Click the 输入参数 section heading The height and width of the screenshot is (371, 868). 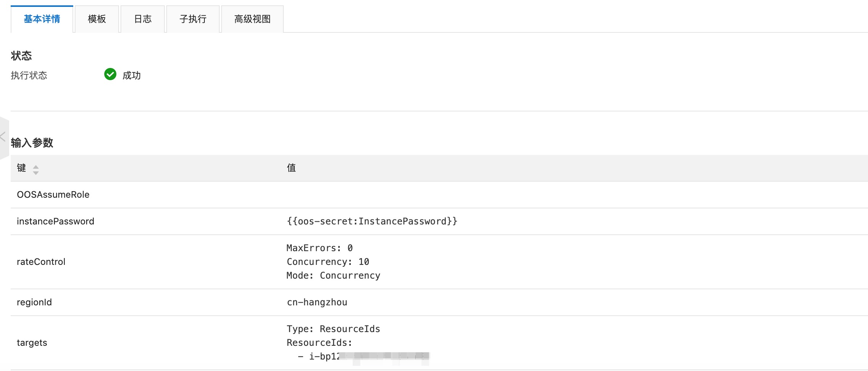(x=32, y=143)
